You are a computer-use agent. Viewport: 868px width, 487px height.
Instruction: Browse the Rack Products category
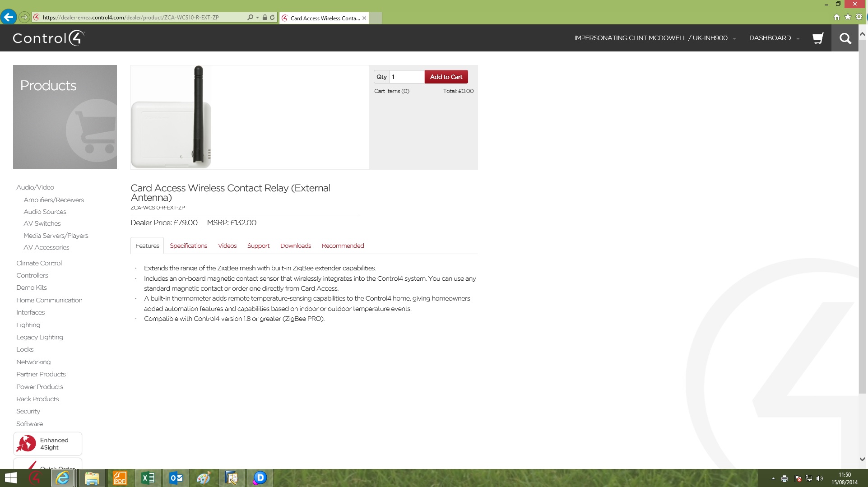pos(37,399)
